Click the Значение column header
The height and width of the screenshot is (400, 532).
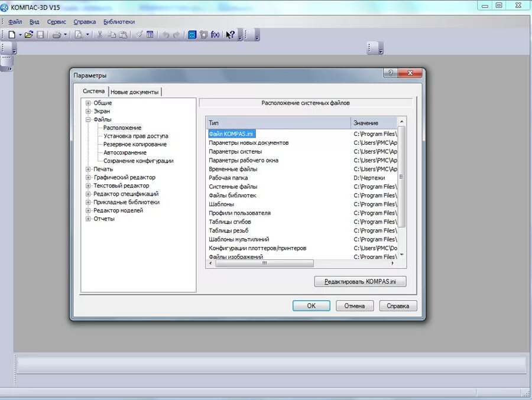pyautogui.click(x=374, y=123)
